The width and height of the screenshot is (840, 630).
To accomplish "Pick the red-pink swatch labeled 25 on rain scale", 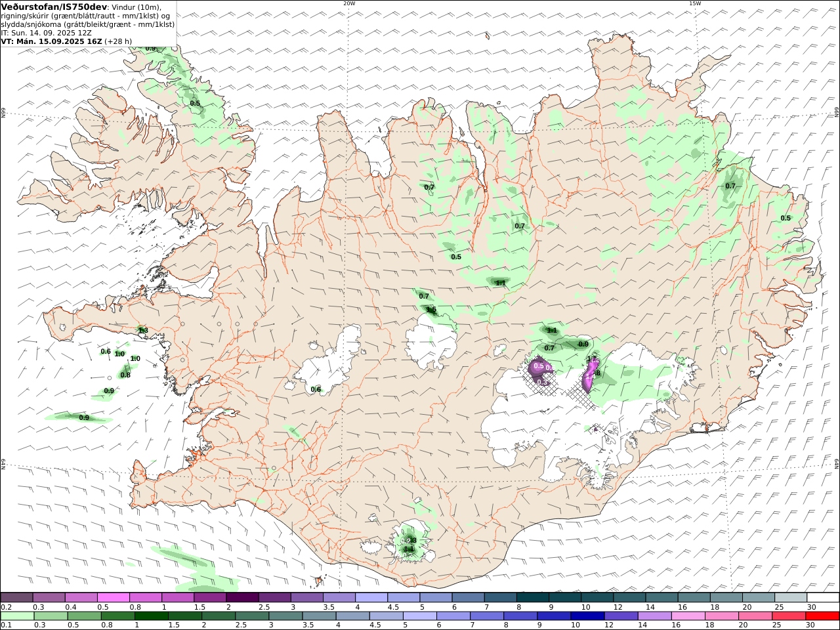I will pyautogui.click(x=788, y=616).
